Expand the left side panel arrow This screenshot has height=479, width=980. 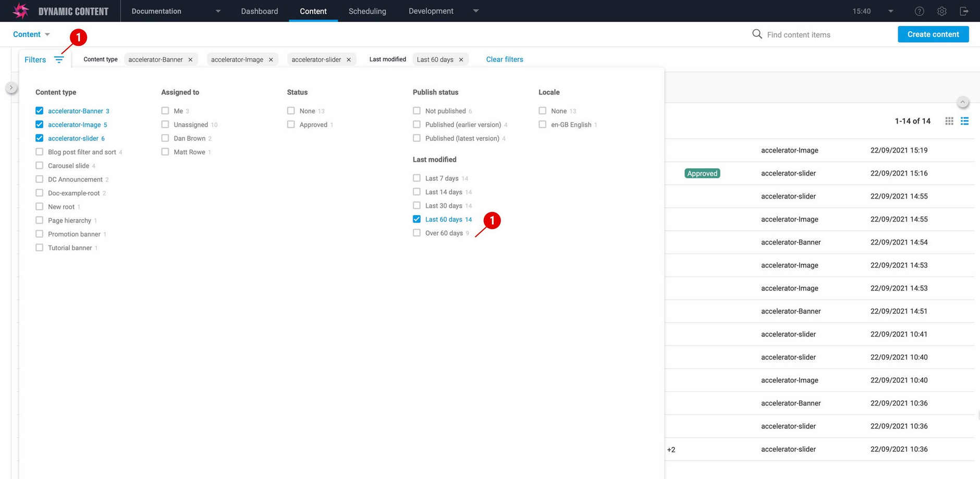click(11, 88)
